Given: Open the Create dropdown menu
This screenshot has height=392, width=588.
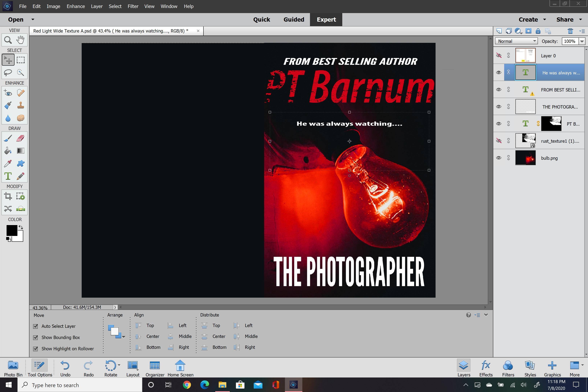Looking at the screenshot, I should [x=532, y=19].
